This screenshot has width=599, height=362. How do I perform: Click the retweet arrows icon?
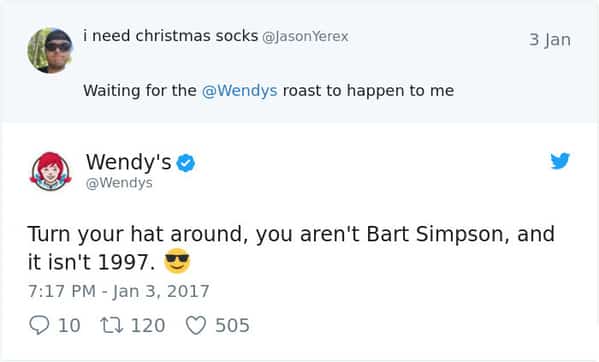[x=112, y=325]
